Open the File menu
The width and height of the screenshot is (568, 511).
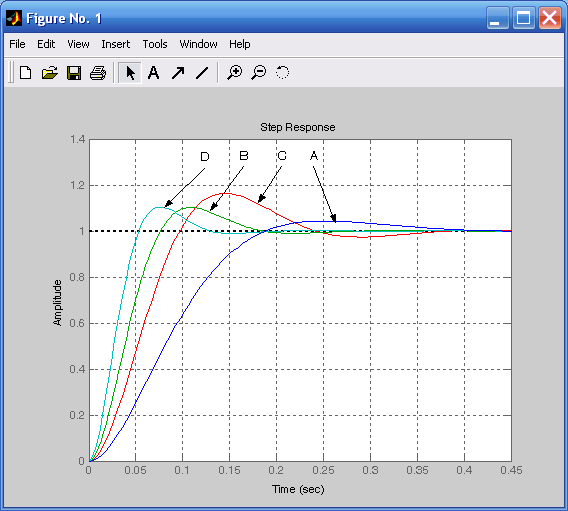[x=17, y=44]
